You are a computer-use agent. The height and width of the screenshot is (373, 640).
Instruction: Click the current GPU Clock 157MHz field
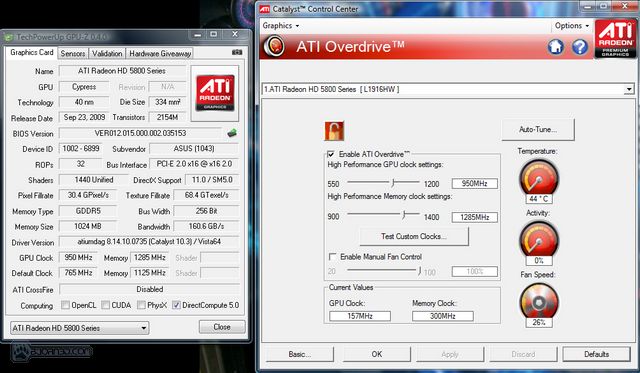360,316
